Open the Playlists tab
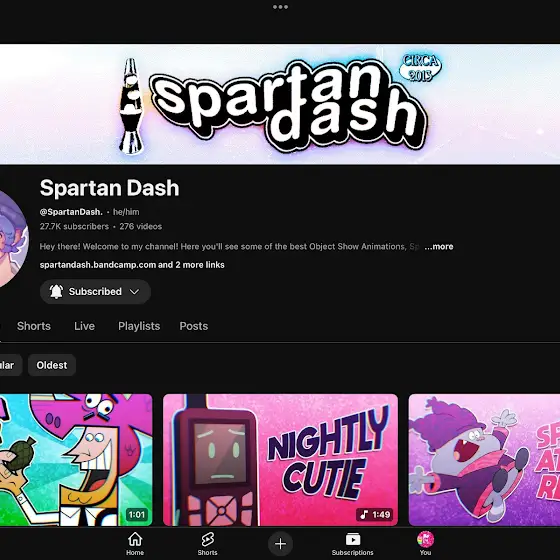This screenshot has width=560, height=560. 139,326
